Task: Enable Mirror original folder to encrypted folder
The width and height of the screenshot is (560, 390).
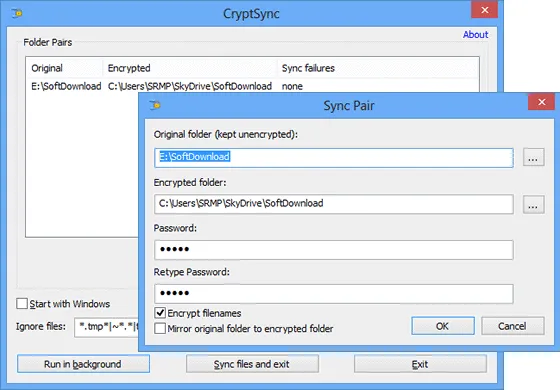Action: click(160, 328)
